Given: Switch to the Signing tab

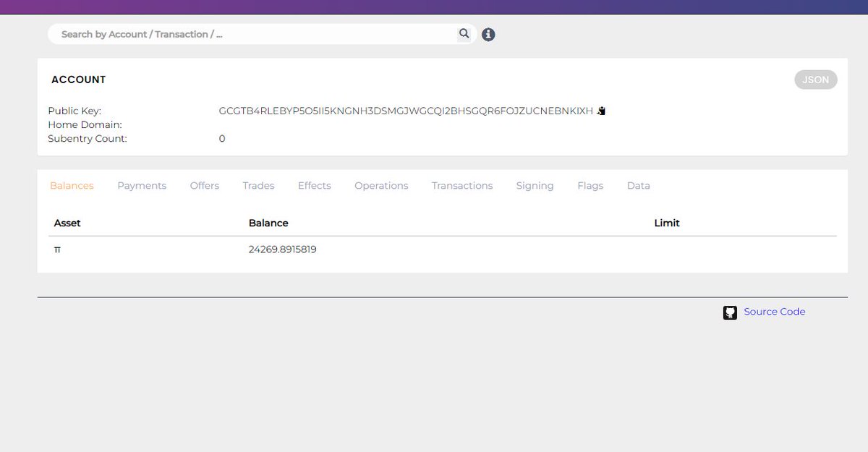Looking at the screenshot, I should coord(535,186).
